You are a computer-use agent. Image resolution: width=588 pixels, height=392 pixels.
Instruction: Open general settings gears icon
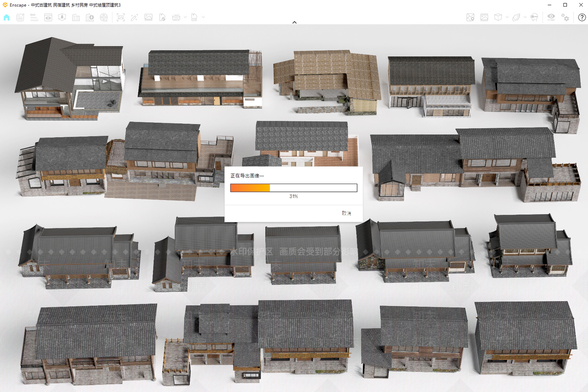[x=565, y=17]
